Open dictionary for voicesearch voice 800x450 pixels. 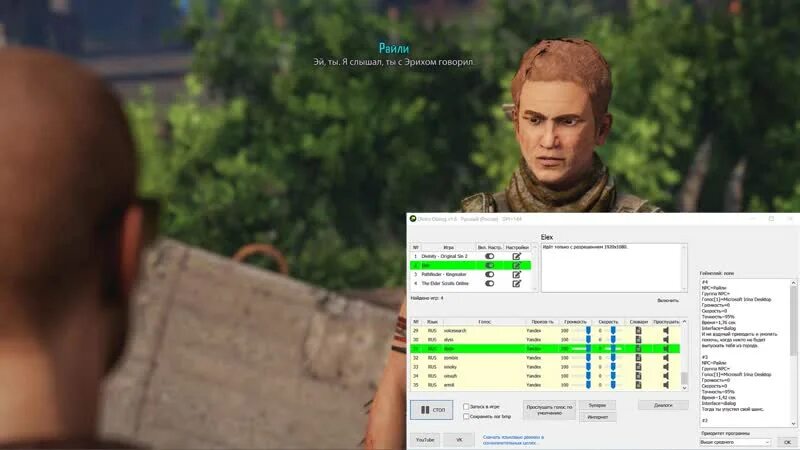(638, 331)
